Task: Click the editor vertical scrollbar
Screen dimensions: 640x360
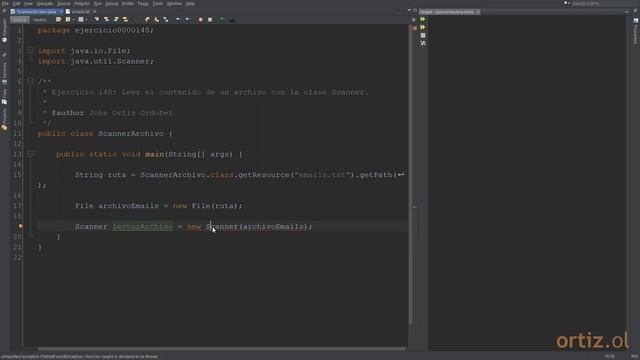Action: (x=410, y=175)
